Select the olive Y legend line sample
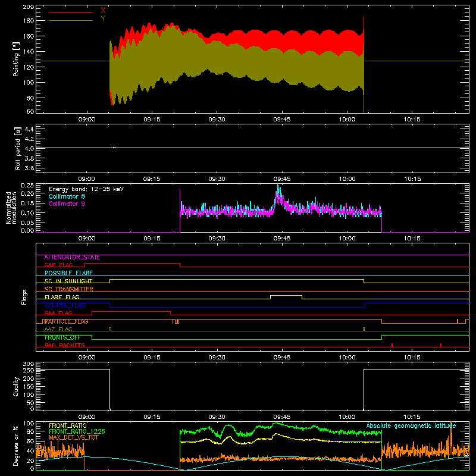Image resolution: width=476 pixels, height=476 pixels. pos(71,20)
